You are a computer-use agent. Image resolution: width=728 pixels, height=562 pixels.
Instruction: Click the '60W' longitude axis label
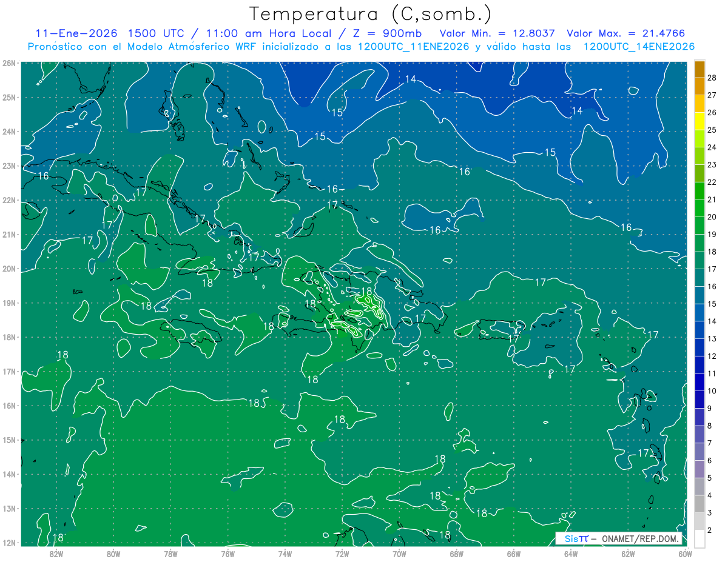(686, 554)
